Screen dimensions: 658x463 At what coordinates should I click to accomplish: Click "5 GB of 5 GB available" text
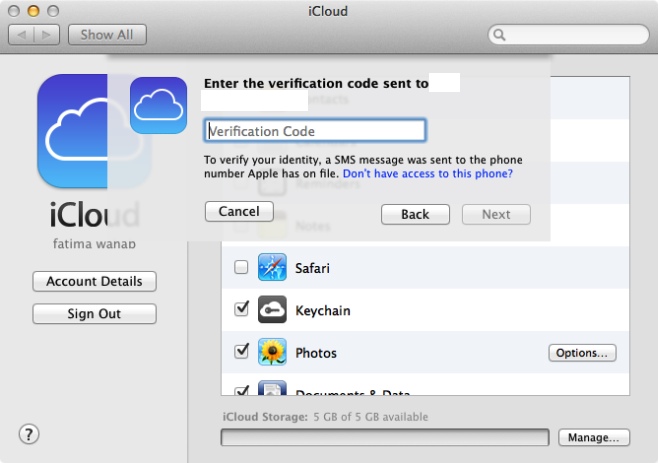point(371,417)
